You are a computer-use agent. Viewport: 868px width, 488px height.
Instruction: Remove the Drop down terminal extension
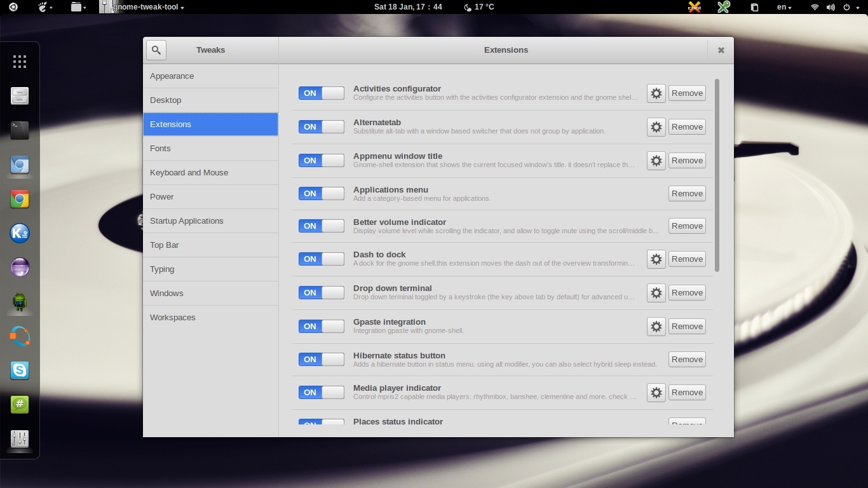click(687, 293)
